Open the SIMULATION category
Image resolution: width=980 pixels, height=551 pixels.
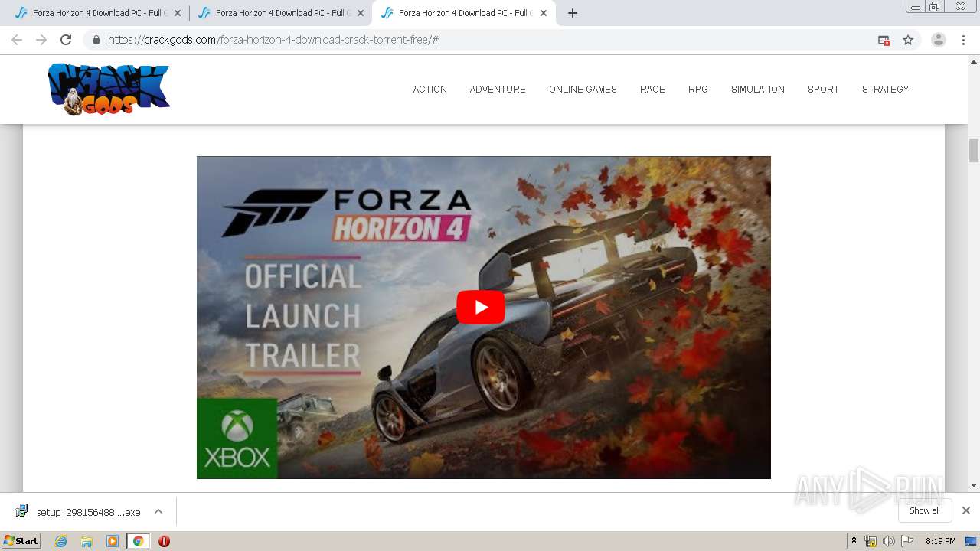(x=757, y=90)
